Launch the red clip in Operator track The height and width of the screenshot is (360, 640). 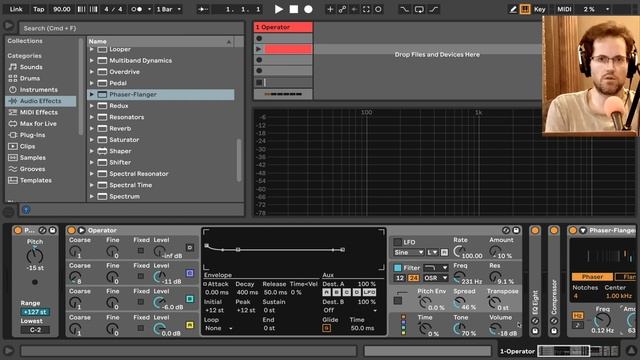click(259, 49)
